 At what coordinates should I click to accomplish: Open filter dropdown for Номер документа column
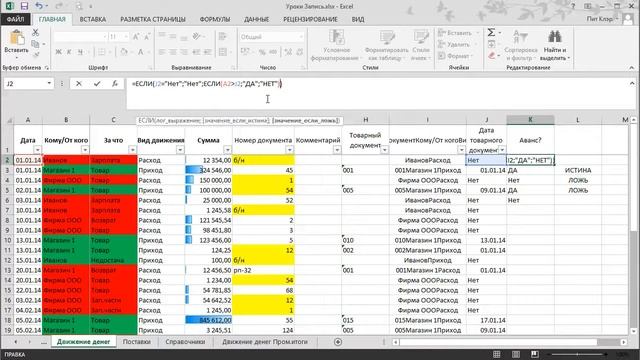tap(289, 150)
